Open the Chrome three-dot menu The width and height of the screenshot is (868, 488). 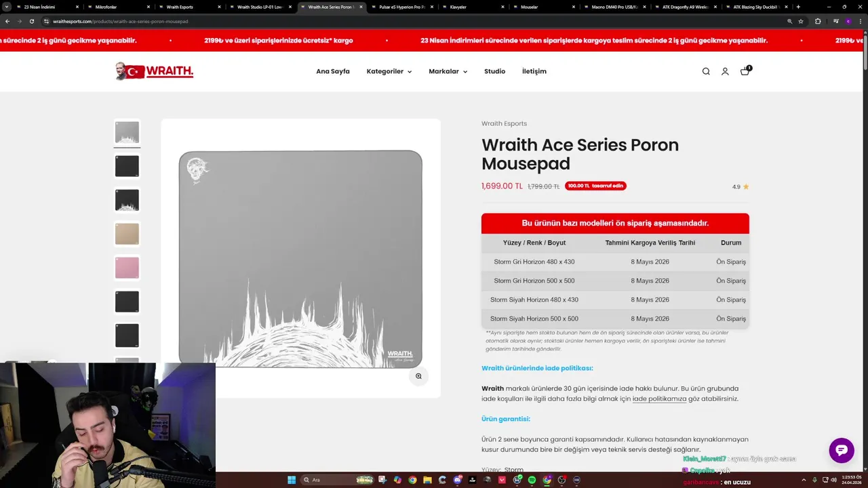point(860,21)
